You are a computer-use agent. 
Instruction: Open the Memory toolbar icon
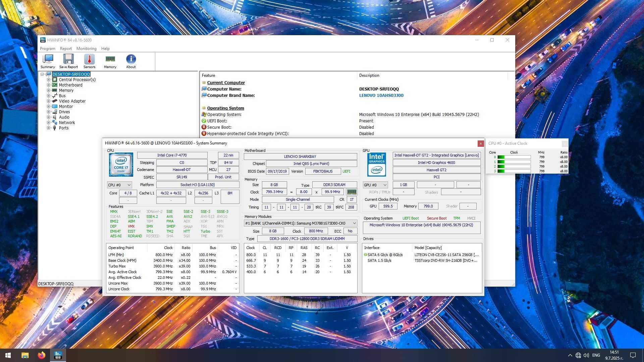[x=110, y=61]
